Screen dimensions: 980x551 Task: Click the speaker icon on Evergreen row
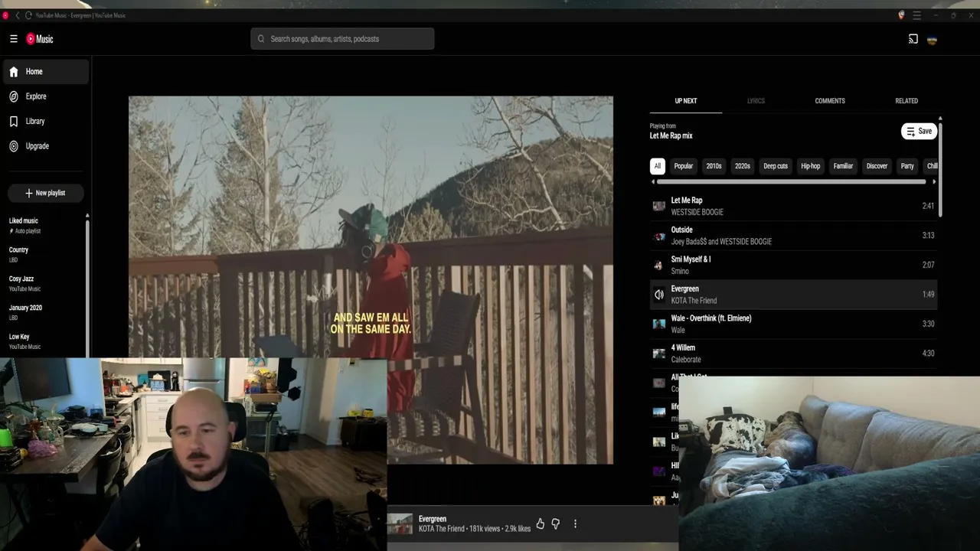click(658, 294)
